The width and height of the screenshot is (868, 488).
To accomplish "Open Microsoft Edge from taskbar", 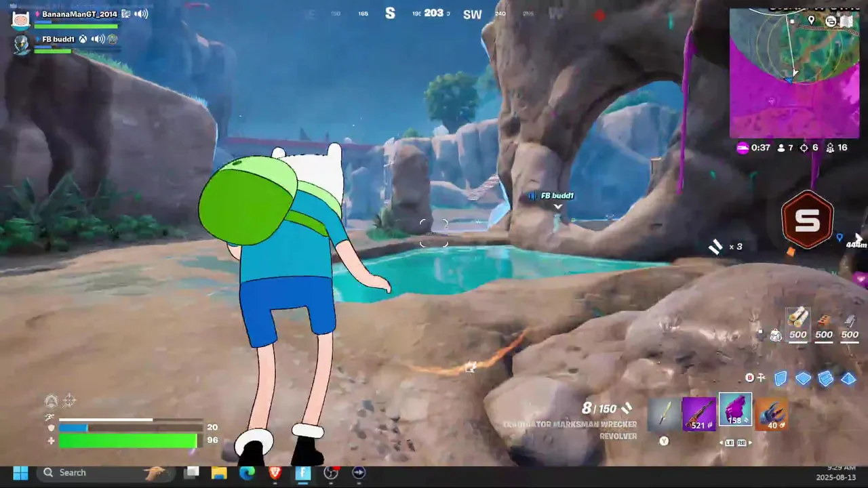I will [x=247, y=472].
